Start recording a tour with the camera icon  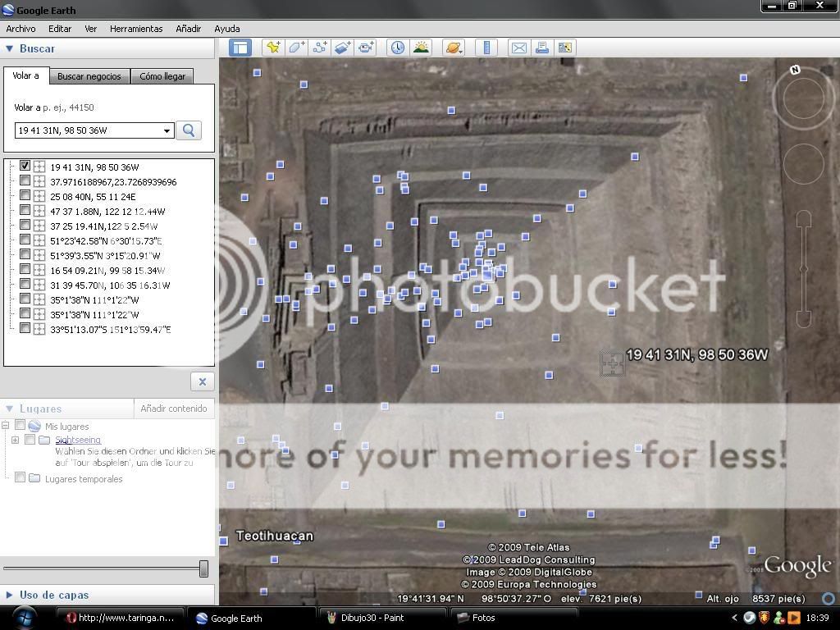point(367,48)
